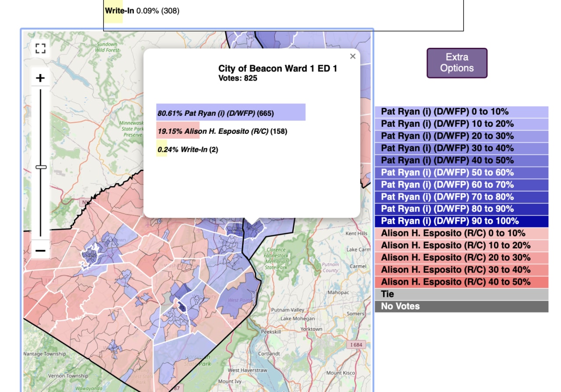Close the City of Beacon Ward 1 popup
Screen dimensions: 561x392
[x=352, y=56]
